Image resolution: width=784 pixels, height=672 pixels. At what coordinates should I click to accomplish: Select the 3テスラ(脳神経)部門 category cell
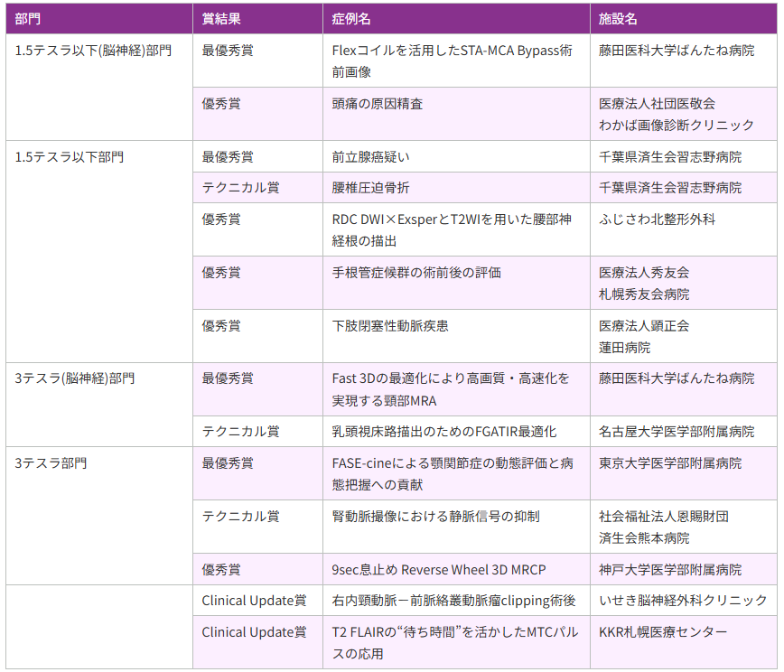pyautogui.click(x=75, y=378)
